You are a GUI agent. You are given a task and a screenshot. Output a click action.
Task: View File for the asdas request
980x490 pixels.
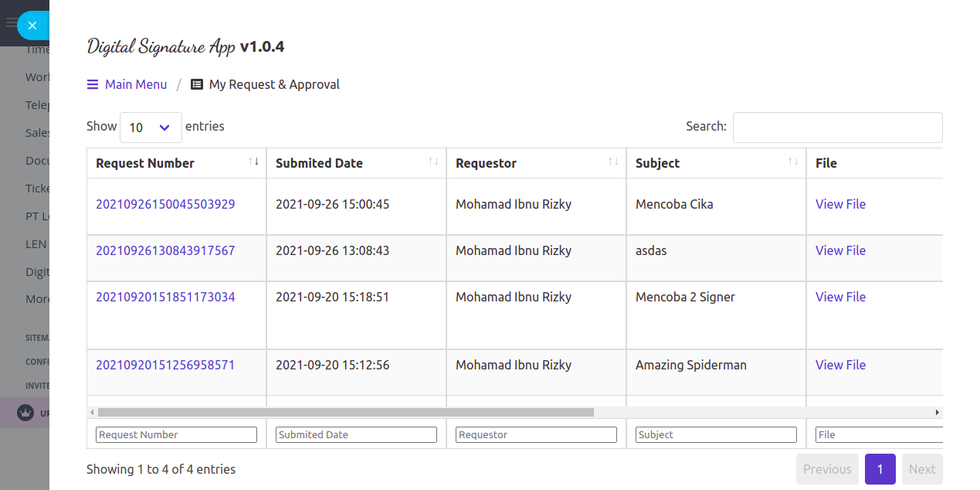(x=840, y=250)
